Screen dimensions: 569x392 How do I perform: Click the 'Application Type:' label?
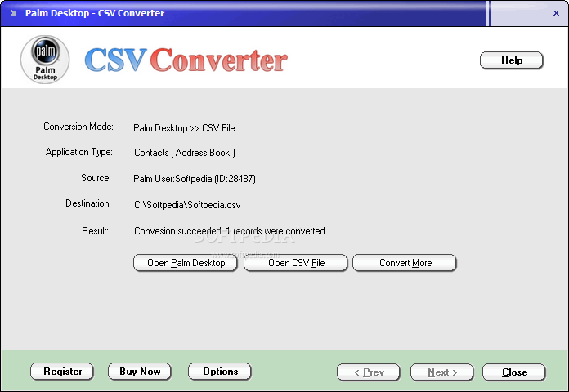(x=79, y=152)
